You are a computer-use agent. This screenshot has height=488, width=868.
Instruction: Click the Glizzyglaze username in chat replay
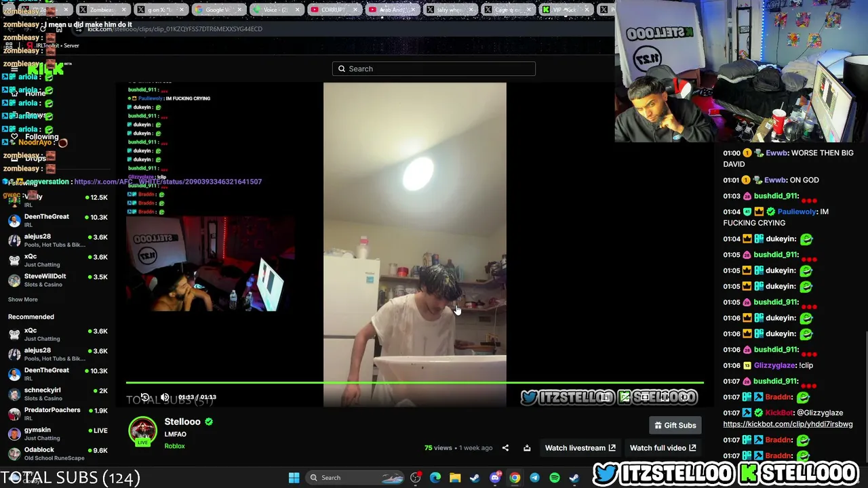click(774, 365)
